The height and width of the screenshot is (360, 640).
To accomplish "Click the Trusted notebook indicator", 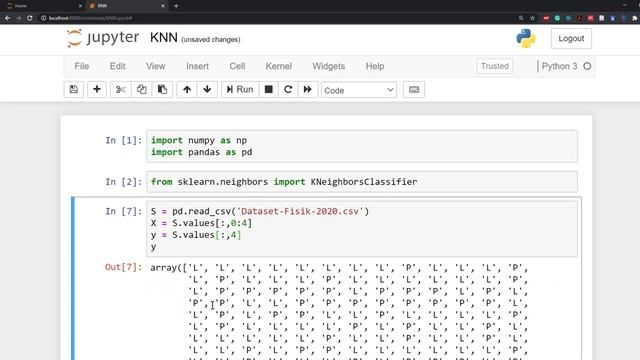I will tap(495, 66).
